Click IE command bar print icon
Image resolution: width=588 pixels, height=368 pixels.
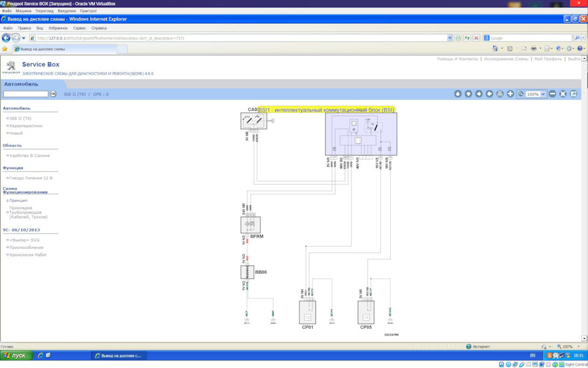[x=533, y=48]
